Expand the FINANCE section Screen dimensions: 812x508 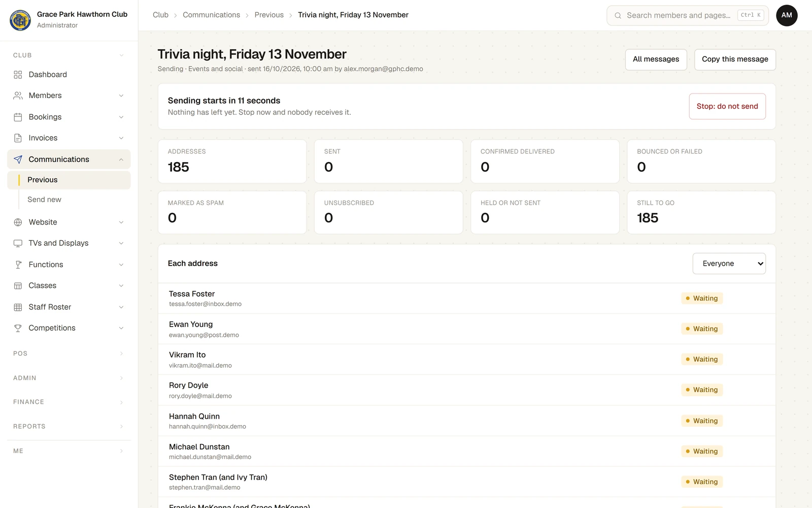(69, 402)
